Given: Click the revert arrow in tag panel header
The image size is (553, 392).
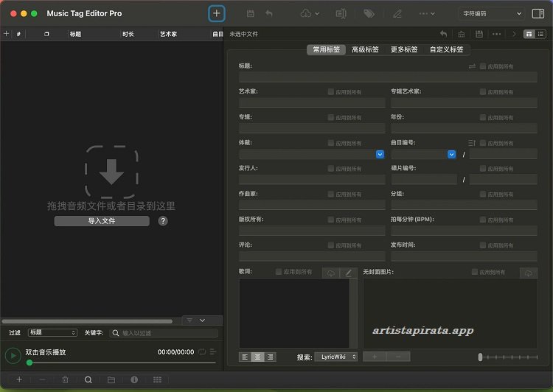Looking at the screenshot, I should 443,34.
